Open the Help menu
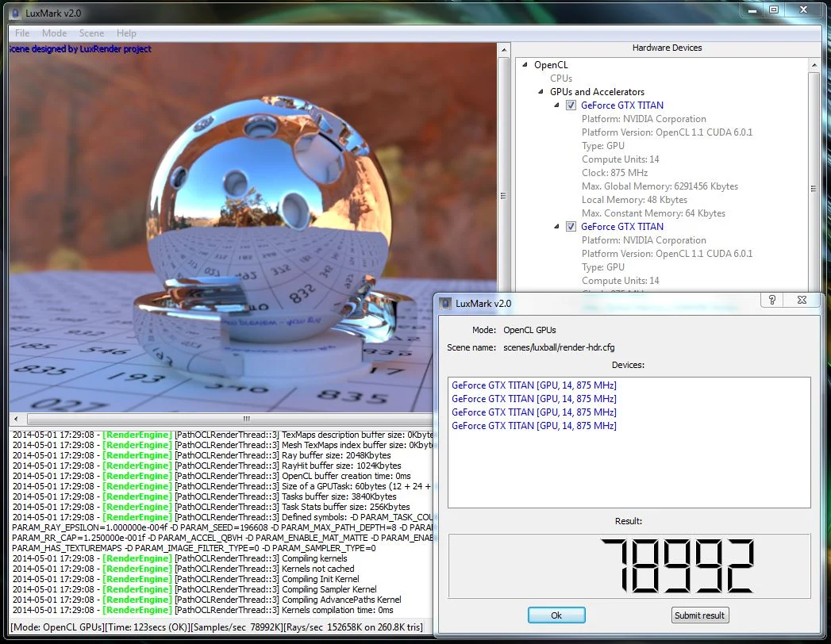Image resolution: width=831 pixels, height=644 pixels. pyautogui.click(x=127, y=33)
